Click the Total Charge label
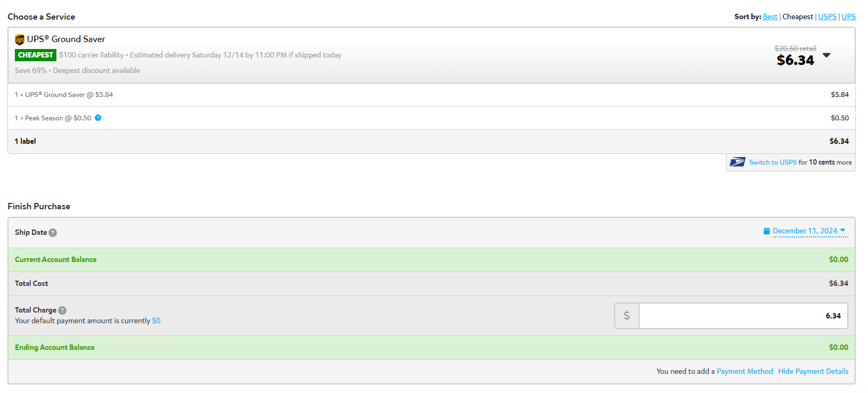Screen dimensions: 868x393 [x=36, y=310]
